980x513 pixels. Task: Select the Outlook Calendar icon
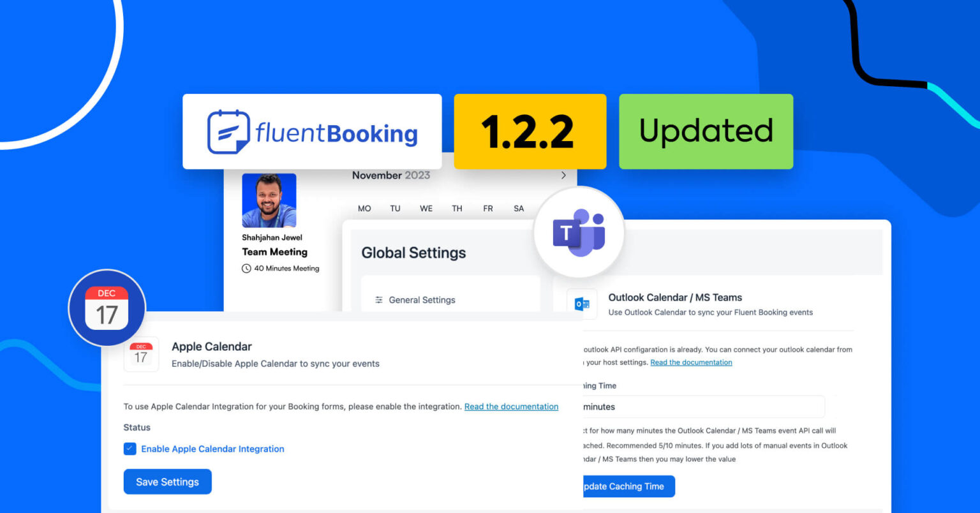click(x=583, y=304)
